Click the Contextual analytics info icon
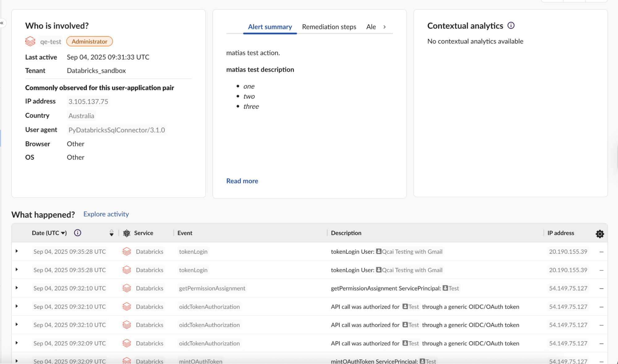Screen dimensions: 618x364 click(511, 26)
